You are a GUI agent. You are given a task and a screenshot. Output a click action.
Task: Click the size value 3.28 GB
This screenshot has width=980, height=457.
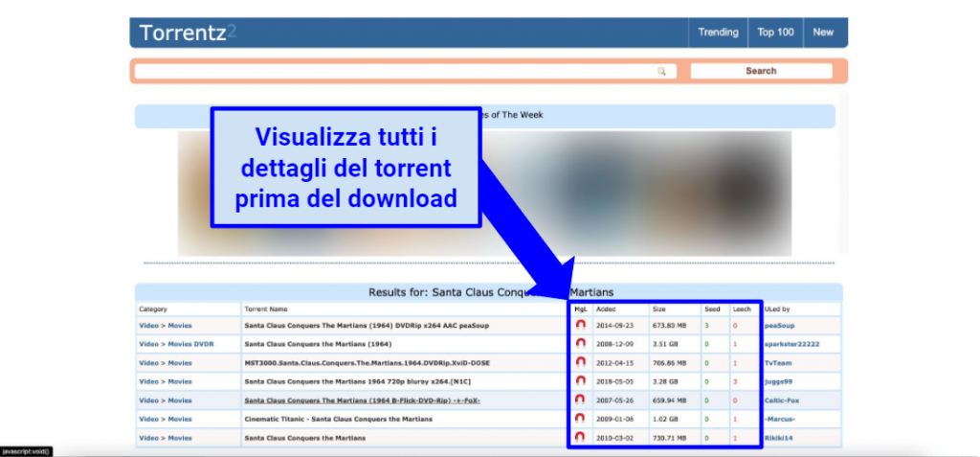point(665,382)
